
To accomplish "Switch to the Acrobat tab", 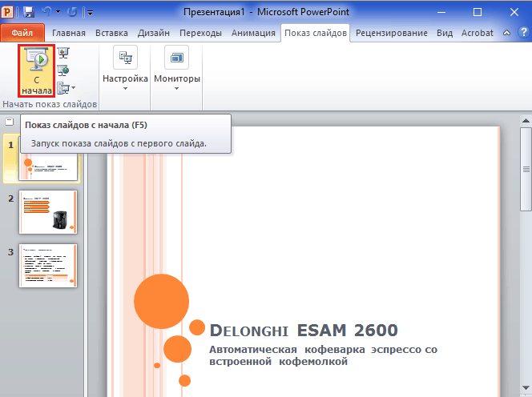I will (x=477, y=33).
